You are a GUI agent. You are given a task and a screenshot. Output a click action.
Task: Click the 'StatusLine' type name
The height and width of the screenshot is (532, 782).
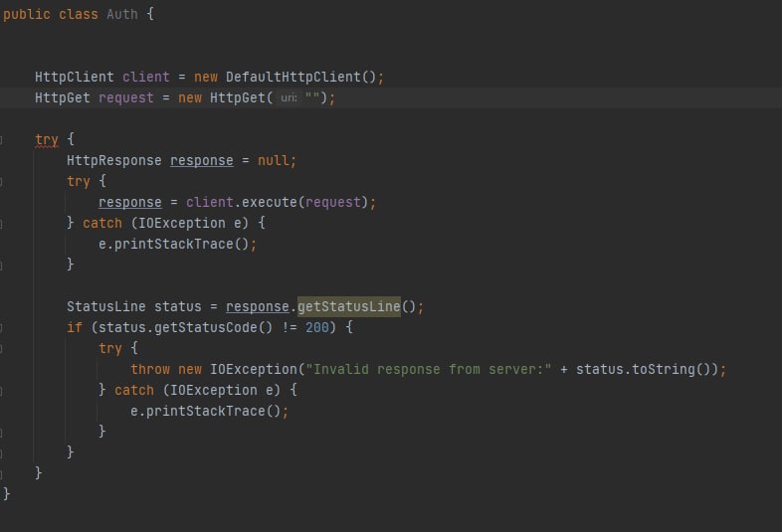point(106,306)
